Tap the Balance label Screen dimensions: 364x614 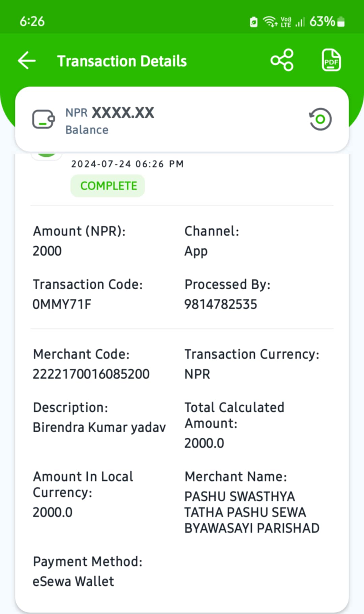tap(87, 130)
